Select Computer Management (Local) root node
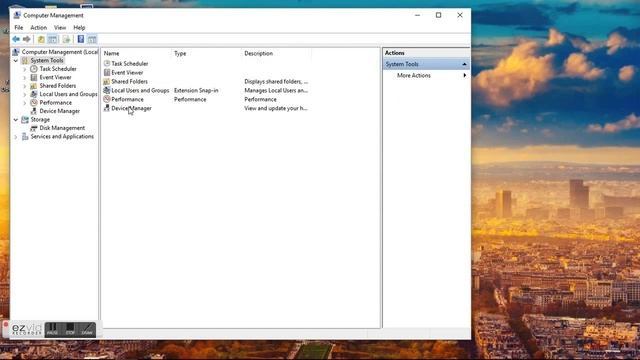The image size is (640, 360). tap(60, 52)
